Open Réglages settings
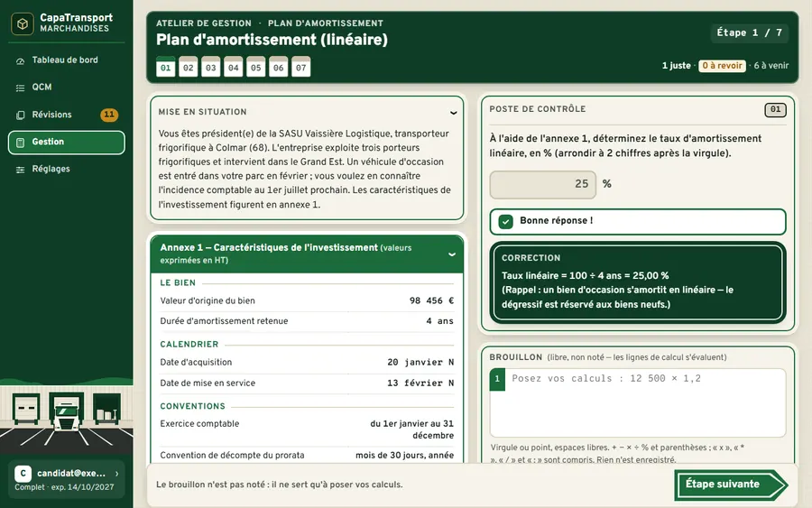The width and height of the screenshot is (812, 508). tap(66, 169)
